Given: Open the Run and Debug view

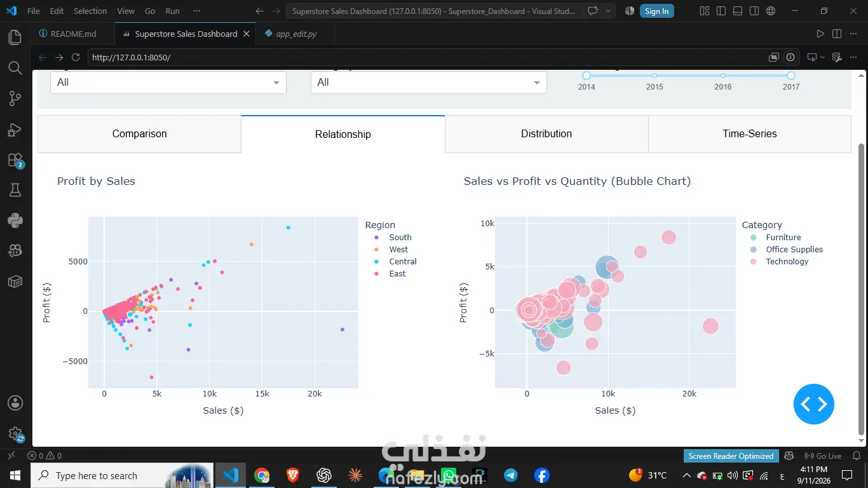Looking at the screenshot, I should pos(15,130).
